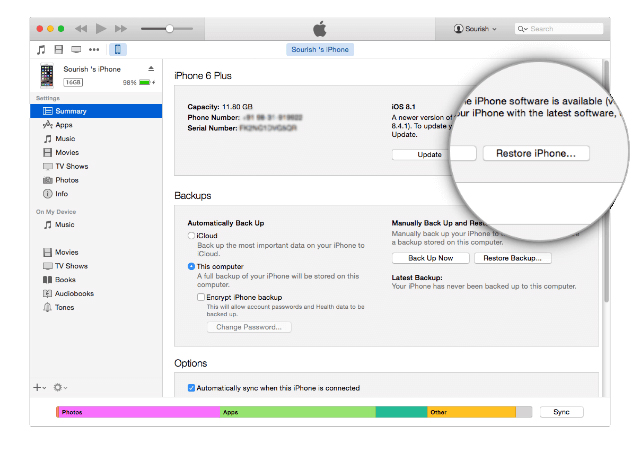Screen dimensions: 640x469
Task: Select Tones under On My Device
Action: click(x=96, y=307)
